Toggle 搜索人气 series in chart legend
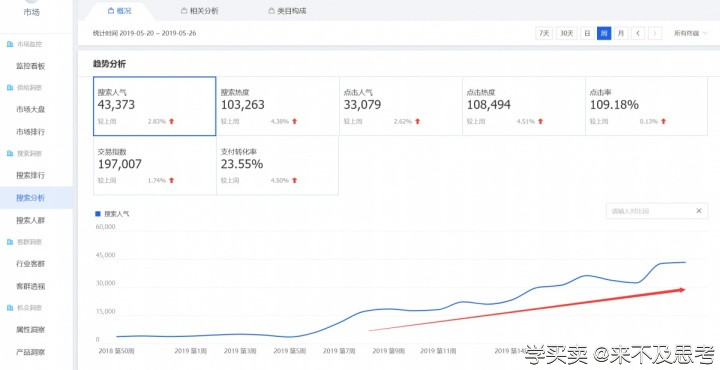 (x=112, y=214)
